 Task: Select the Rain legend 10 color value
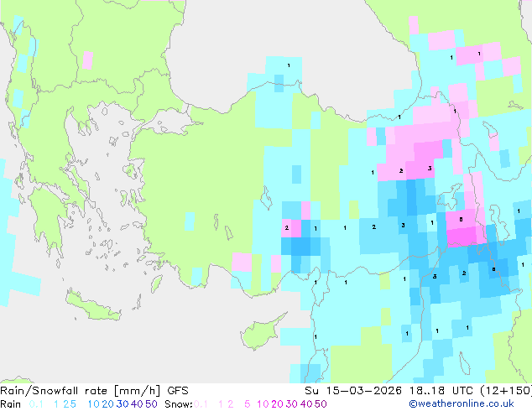(93, 404)
